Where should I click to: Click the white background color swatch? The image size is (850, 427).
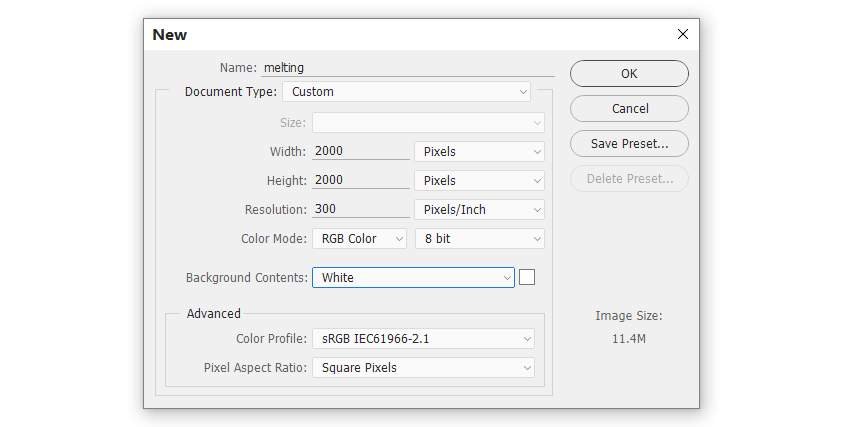pos(527,277)
